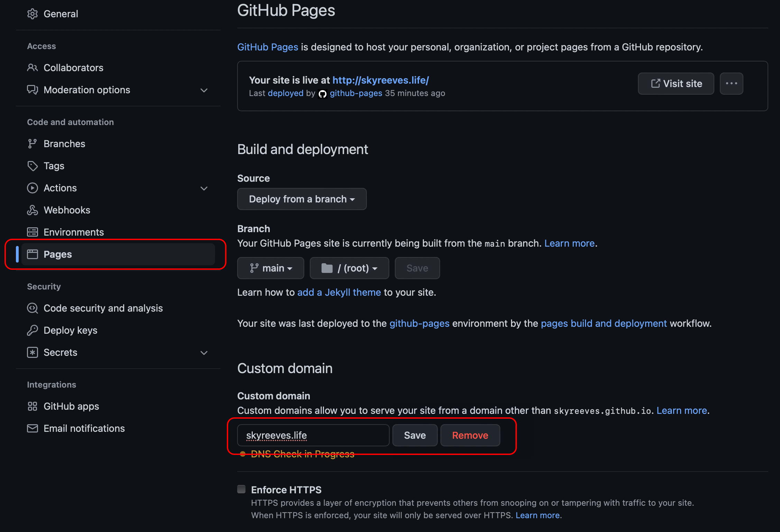Click the disabled Save button beside branch selectors

(x=417, y=268)
